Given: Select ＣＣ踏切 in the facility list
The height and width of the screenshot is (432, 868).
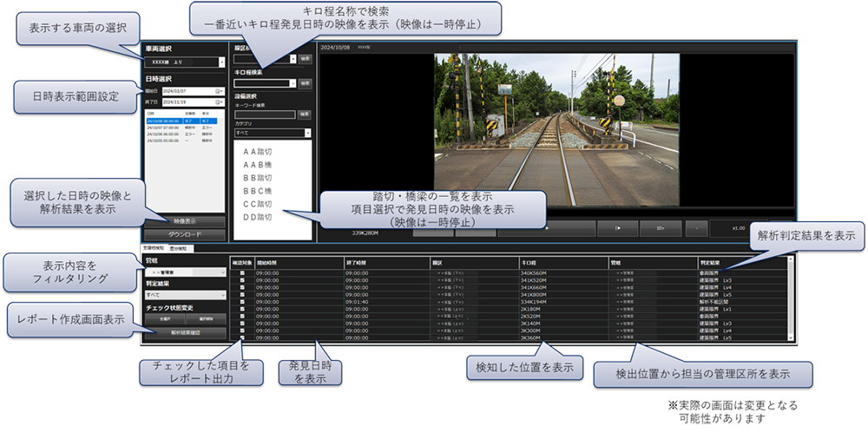Looking at the screenshot, I should pyautogui.click(x=258, y=203).
